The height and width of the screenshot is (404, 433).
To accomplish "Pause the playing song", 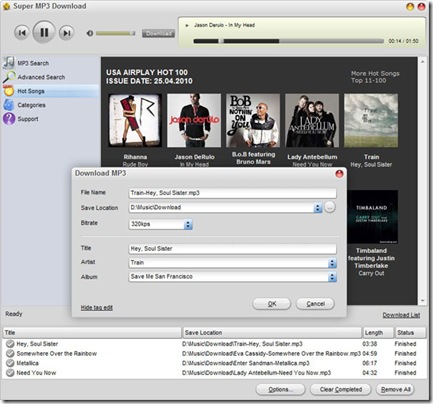I will (x=44, y=32).
